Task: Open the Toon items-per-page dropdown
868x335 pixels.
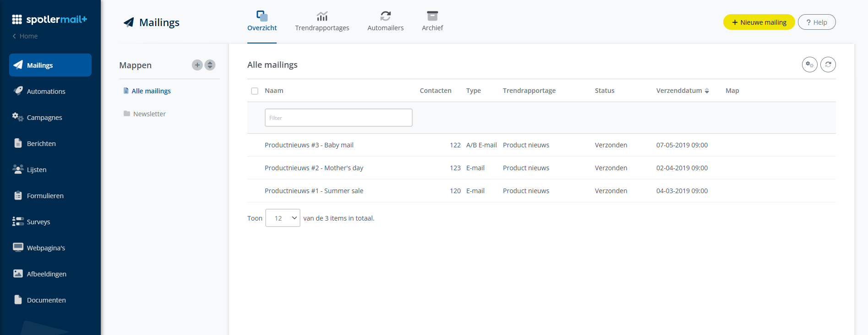Action: (283, 218)
